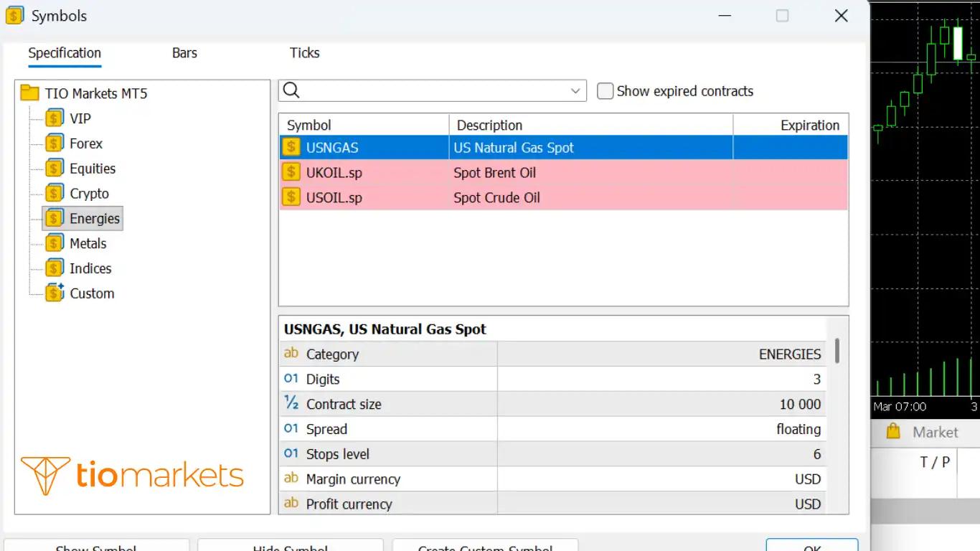The width and height of the screenshot is (980, 551).
Task: Select the UKOIL.sp symbol row
Action: [563, 172]
